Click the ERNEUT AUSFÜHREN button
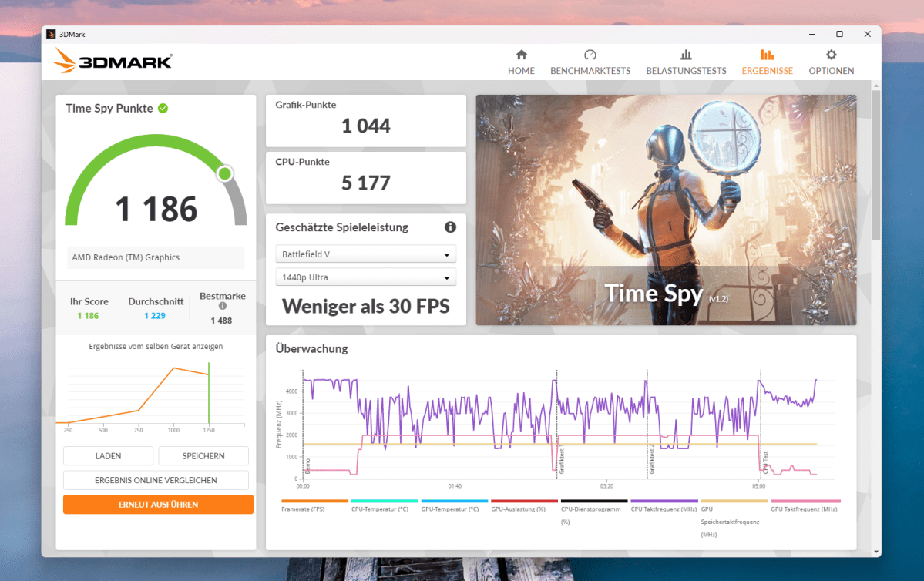Image resolution: width=924 pixels, height=581 pixels. (x=159, y=505)
